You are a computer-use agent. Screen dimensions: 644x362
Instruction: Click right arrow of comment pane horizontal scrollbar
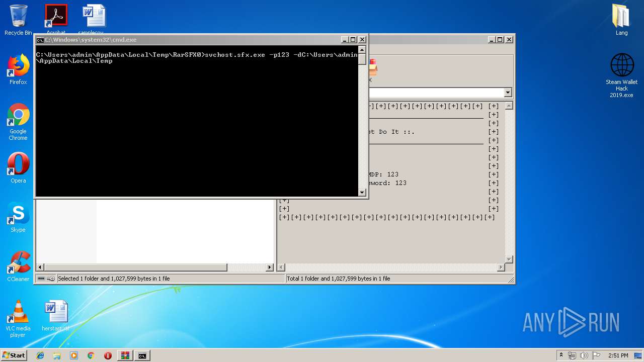click(501, 267)
